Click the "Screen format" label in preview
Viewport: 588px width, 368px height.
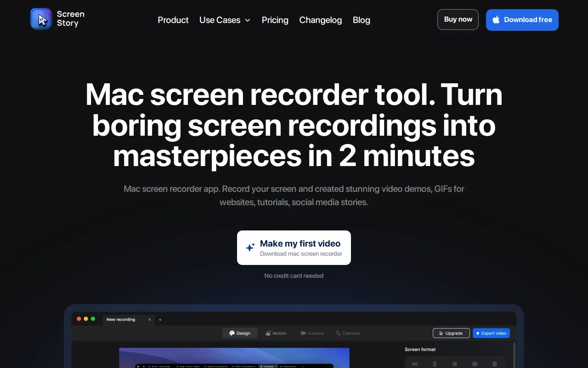[420, 350]
